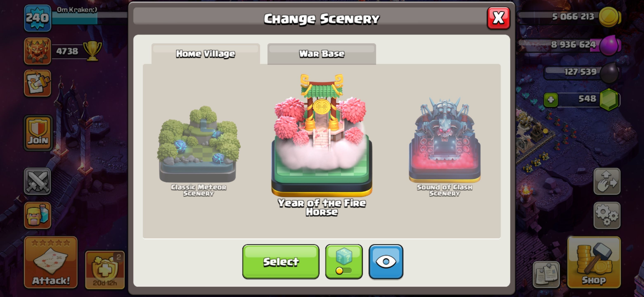Open the league badge icon
Image resolution: width=644 pixels, height=297 pixels.
pos(38,51)
